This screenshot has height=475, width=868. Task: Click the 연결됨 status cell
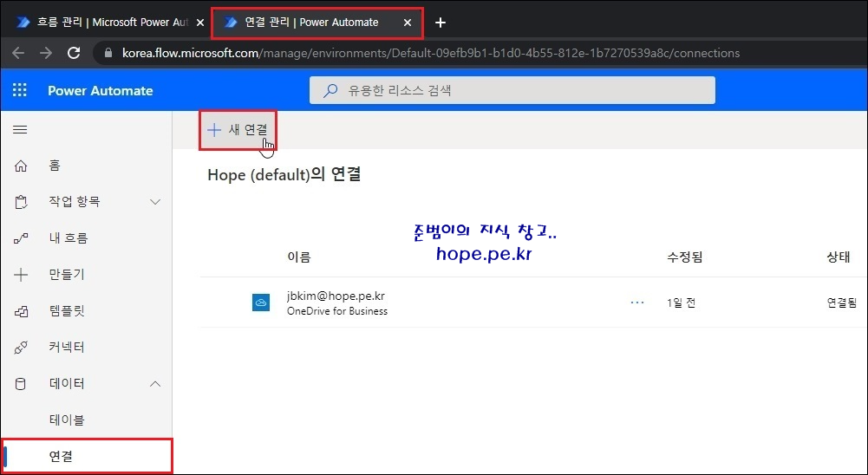[842, 303]
